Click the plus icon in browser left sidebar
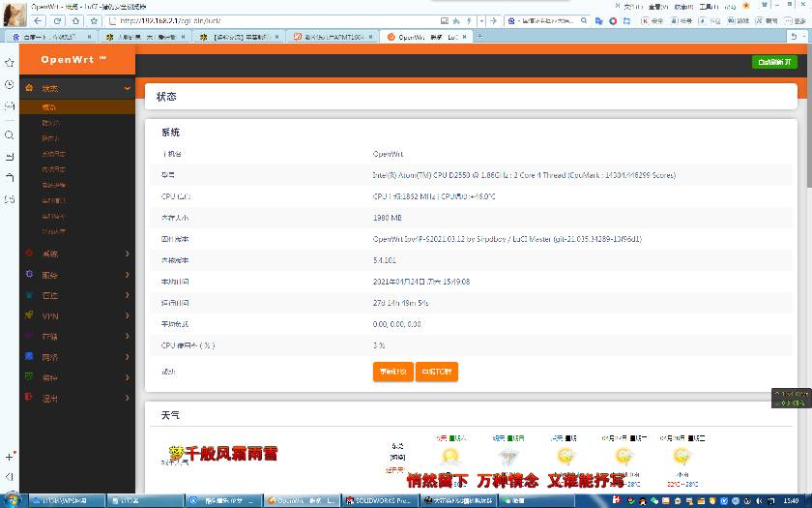 click(x=10, y=457)
